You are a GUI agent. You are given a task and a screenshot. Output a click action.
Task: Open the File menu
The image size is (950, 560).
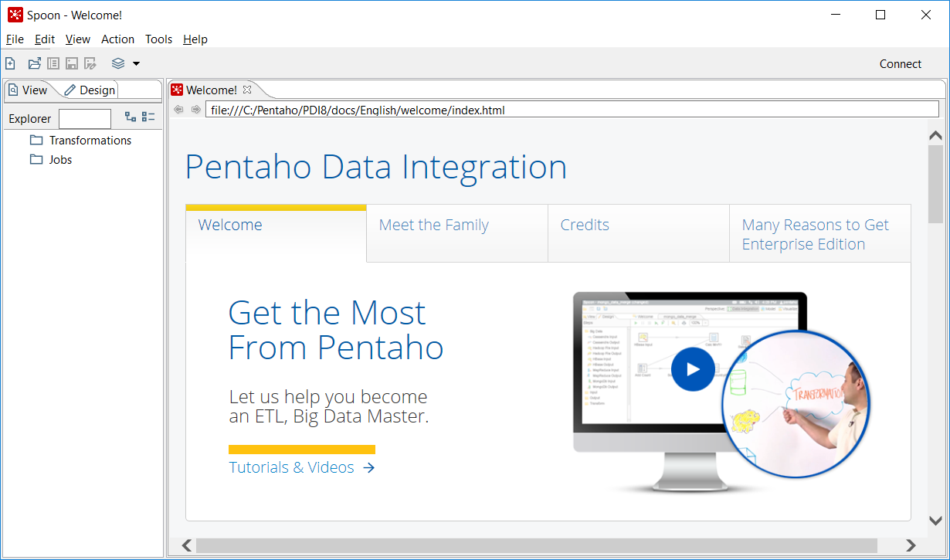[15, 39]
